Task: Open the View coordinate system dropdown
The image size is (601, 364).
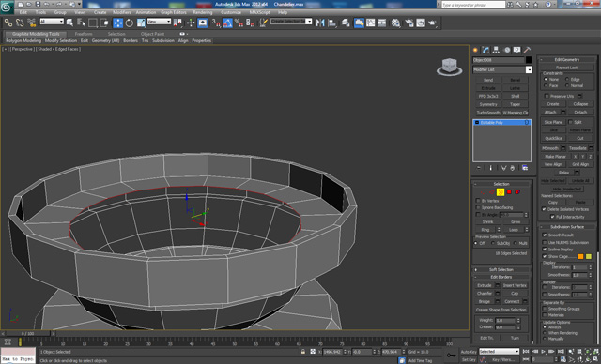Action: [x=159, y=22]
